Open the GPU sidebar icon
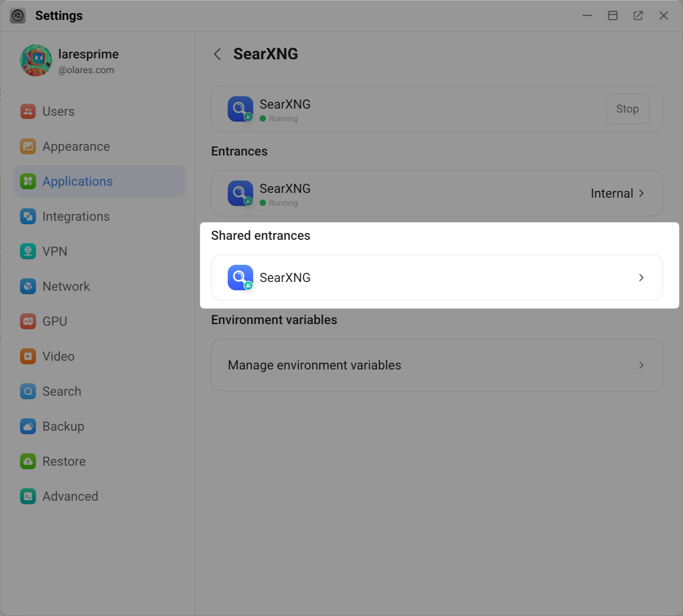 (28, 321)
